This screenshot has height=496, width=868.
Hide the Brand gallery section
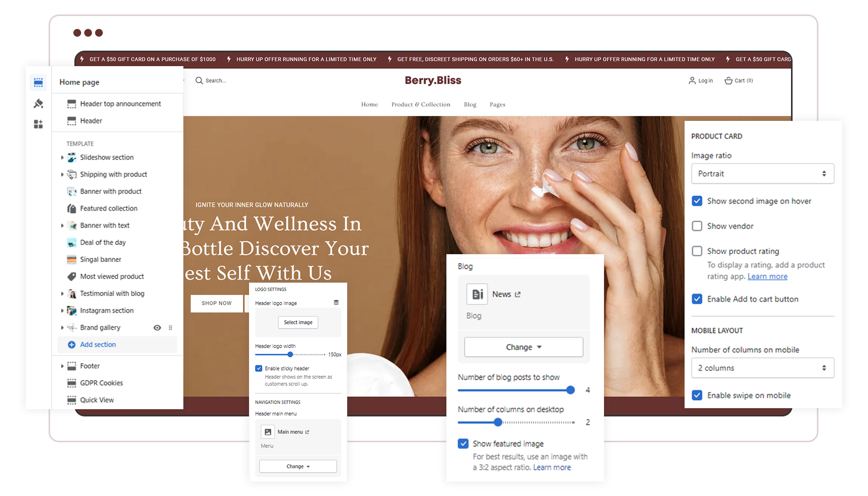click(157, 328)
